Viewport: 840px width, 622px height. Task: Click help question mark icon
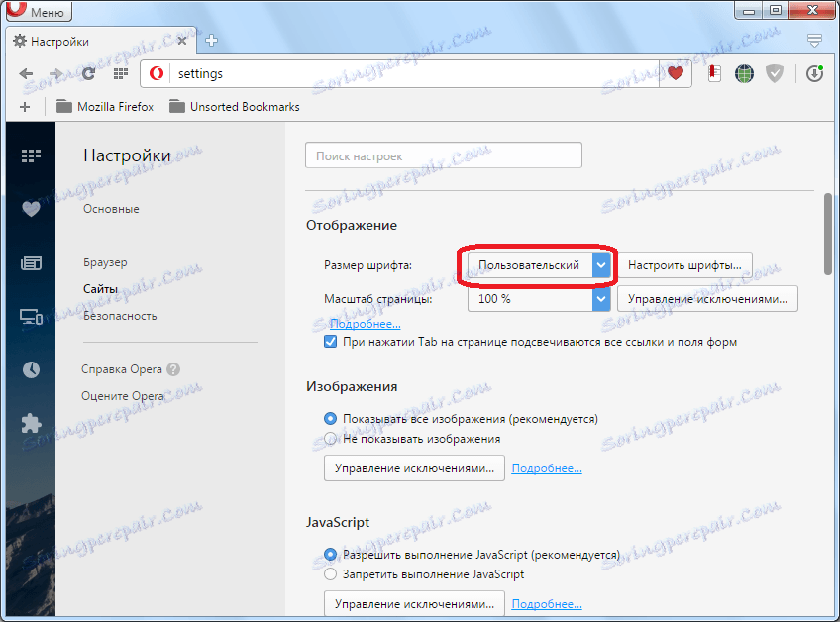[173, 369]
